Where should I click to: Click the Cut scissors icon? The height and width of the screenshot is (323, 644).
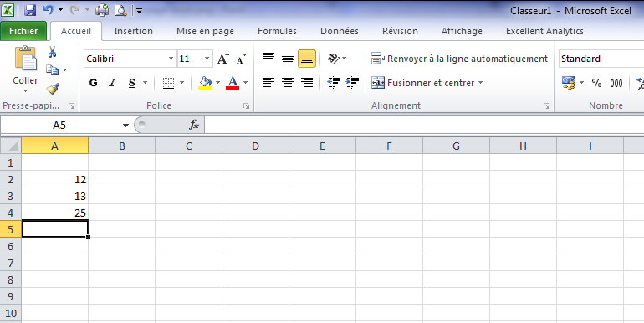(x=52, y=52)
